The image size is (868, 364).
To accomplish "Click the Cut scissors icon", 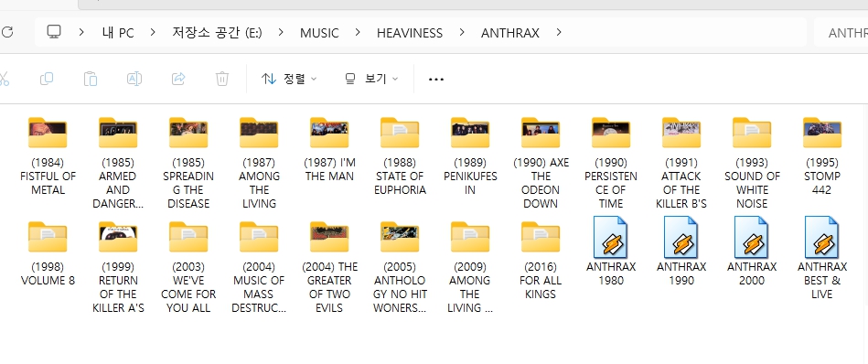I will click(x=4, y=79).
